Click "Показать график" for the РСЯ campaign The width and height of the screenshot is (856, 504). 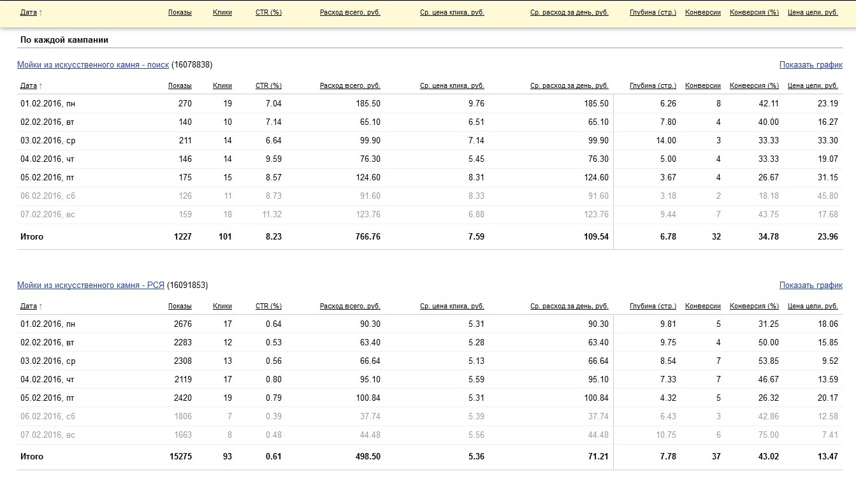811,285
